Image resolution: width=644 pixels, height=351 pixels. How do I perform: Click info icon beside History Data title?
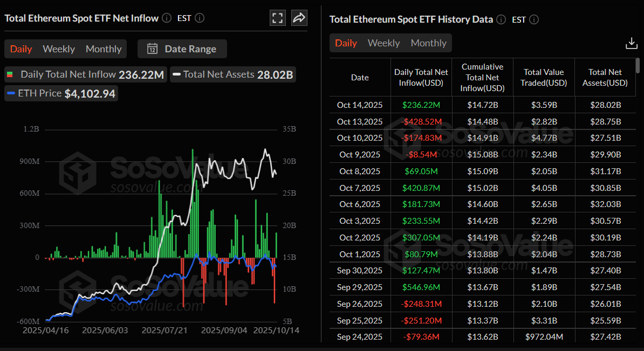tap(501, 19)
